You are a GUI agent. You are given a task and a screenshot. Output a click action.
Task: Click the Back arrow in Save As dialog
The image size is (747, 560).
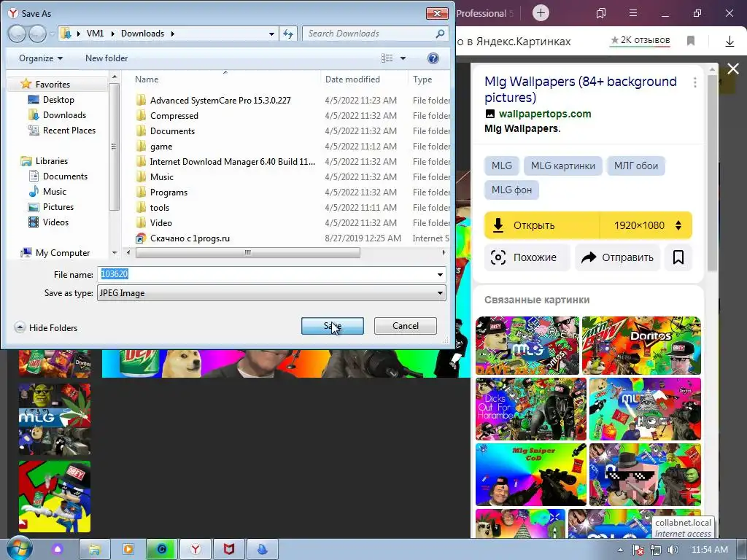click(18, 34)
